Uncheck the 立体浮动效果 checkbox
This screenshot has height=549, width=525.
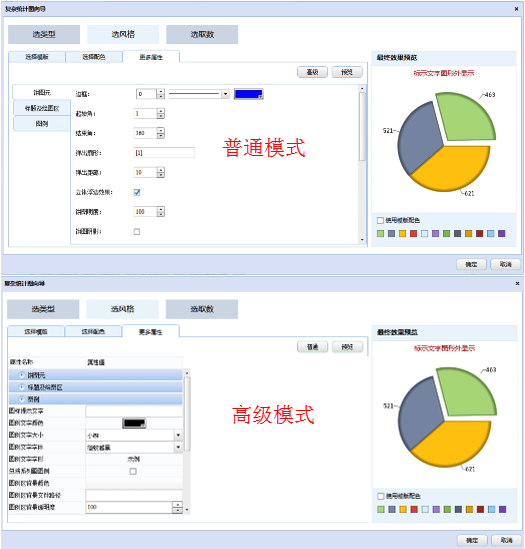[x=137, y=192]
